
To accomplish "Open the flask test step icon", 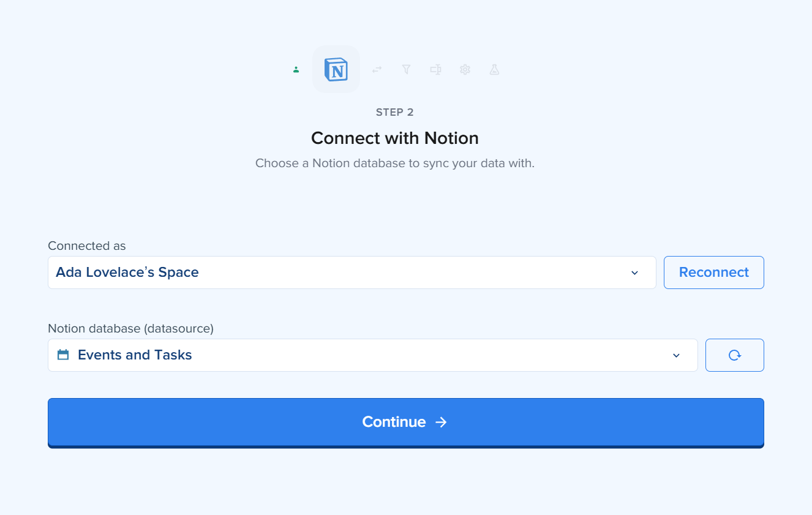I will tap(494, 70).
